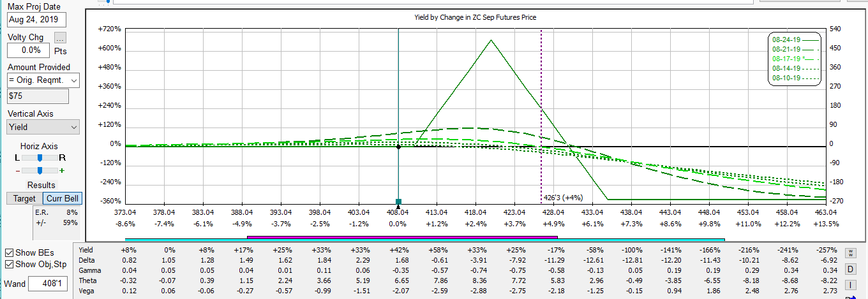Select the 08-21-19 legend entry
Viewport: 868px width, 299px height.
pos(795,49)
